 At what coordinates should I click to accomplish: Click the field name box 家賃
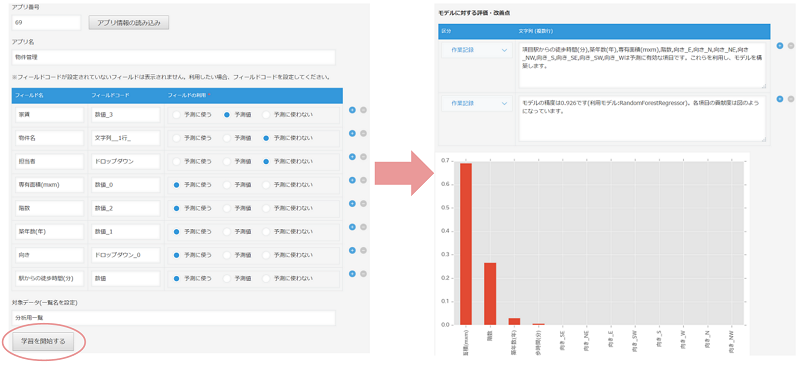pos(49,115)
